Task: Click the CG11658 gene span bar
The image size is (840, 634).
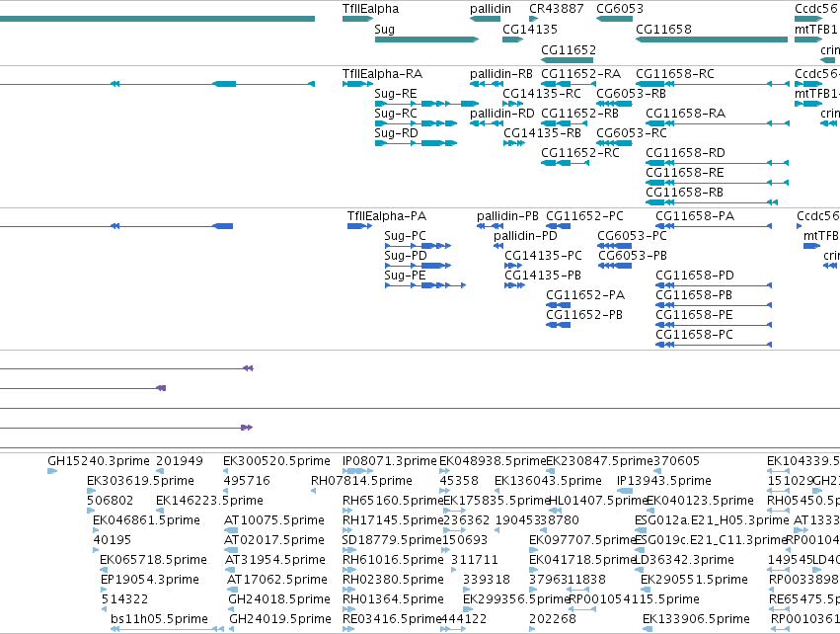Action: (712, 40)
